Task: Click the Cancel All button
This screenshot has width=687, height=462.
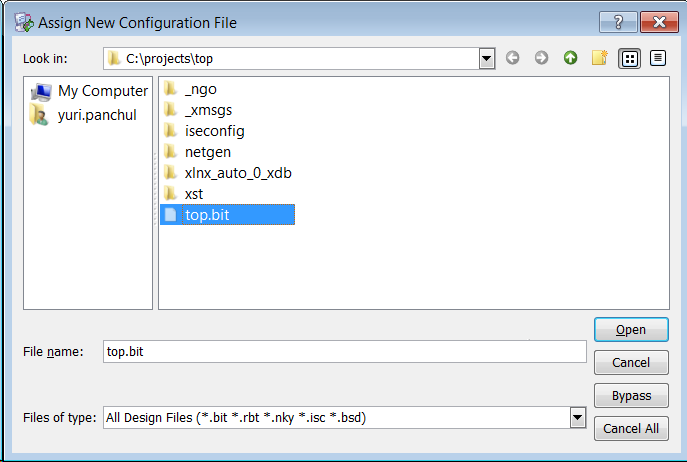Action: [x=630, y=428]
